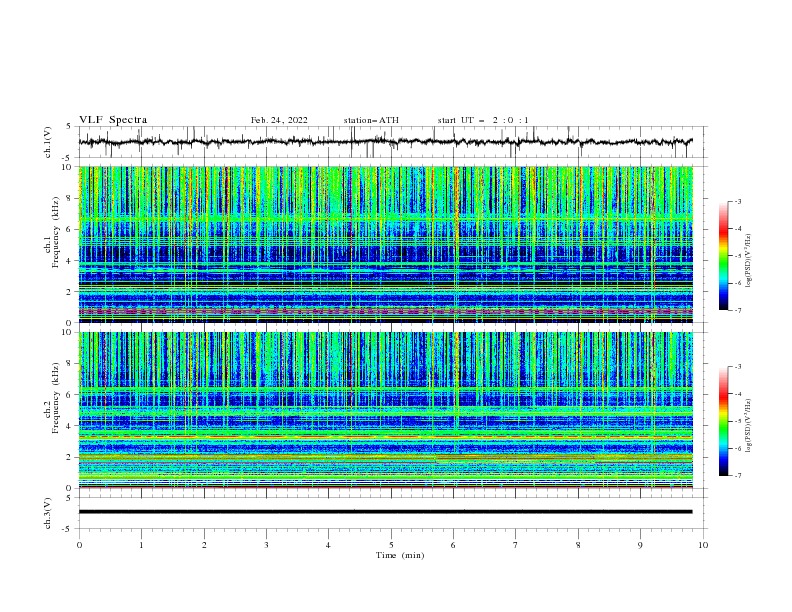
Task: Click the 5 minute mark on time axis
Action: [x=391, y=545]
